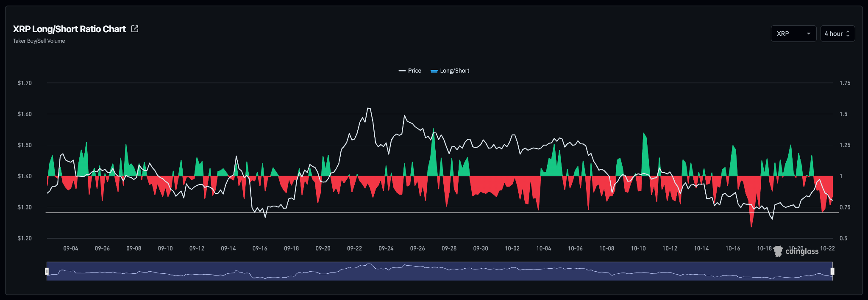The height and width of the screenshot is (300, 868).
Task: Click the $1.20 price axis label
Action: click(x=25, y=238)
